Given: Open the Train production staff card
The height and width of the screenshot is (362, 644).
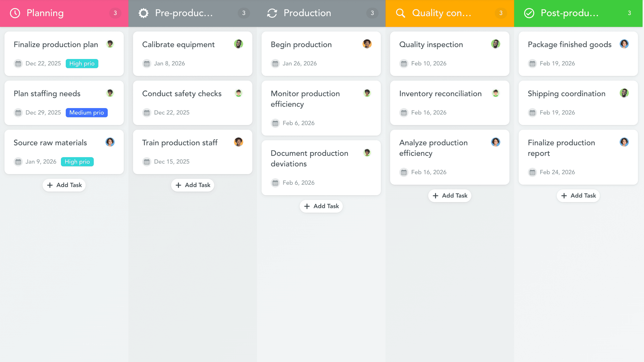Looking at the screenshot, I should click(x=180, y=143).
